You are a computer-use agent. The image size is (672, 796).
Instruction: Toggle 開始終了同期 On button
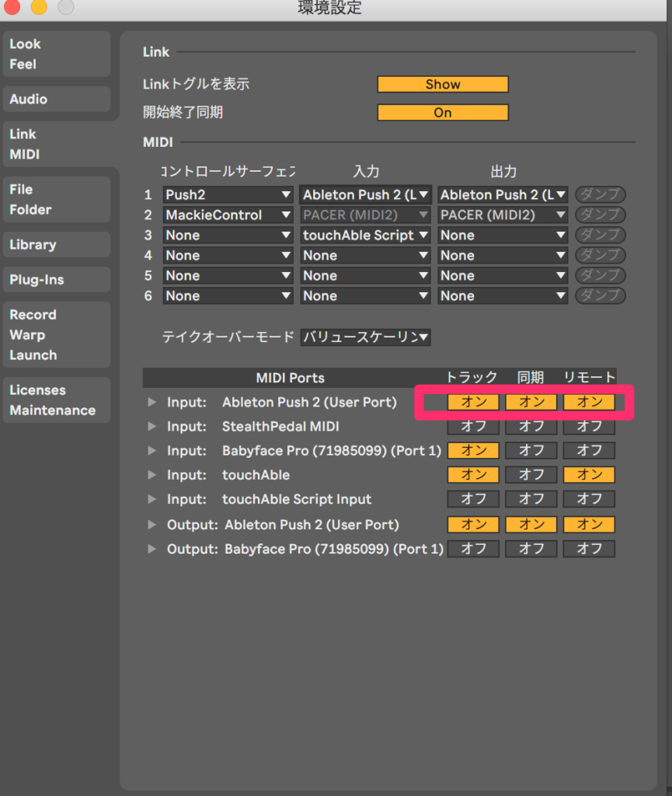coord(443,113)
